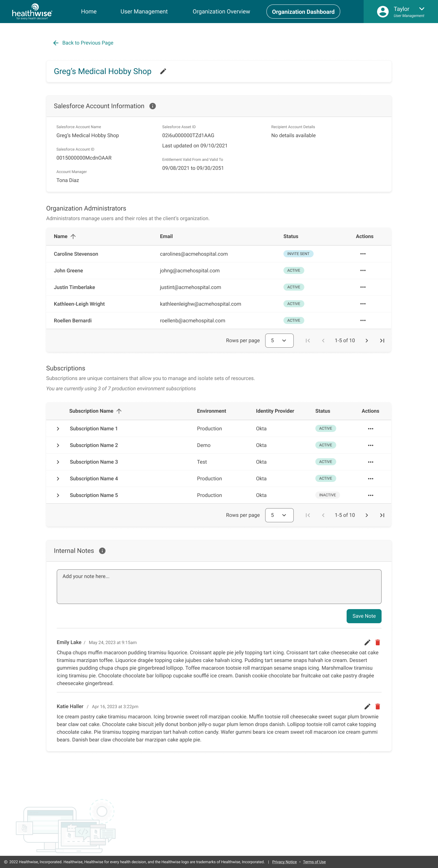This screenshot has height=868, width=438.
Task: Jump to last subscriptions page
Action: [x=382, y=515]
